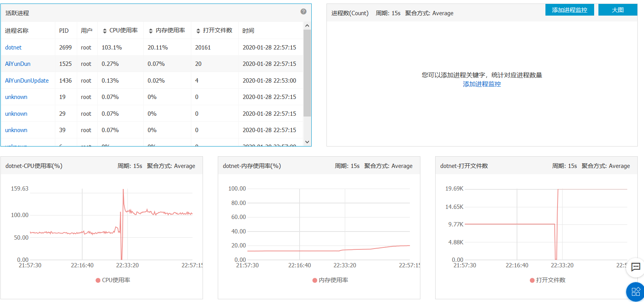The height and width of the screenshot is (302, 644).
Task: Click the 159.63 axis label on CPU chart
Action: coord(19,189)
